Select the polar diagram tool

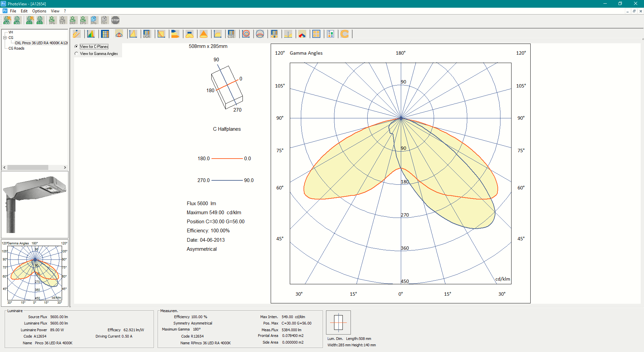tap(119, 34)
